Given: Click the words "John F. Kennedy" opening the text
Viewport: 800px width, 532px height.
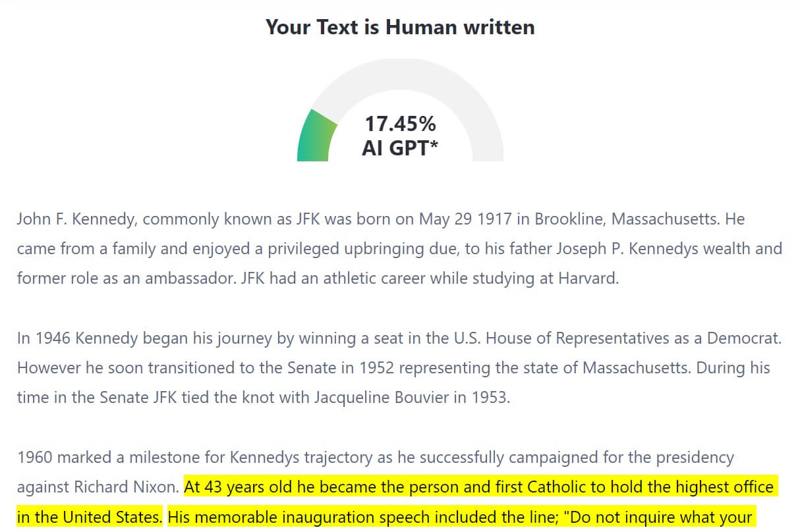Looking at the screenshot, I should (74, 219).
